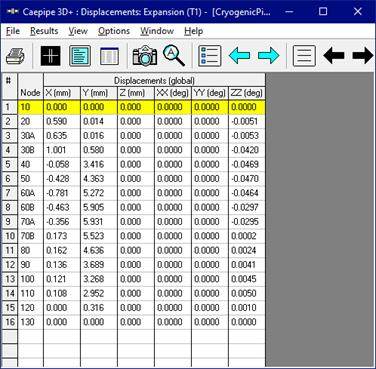Open the layout window document icon
Image resolution: width=376 pixels, height=369 pixels.
(80, 56)
